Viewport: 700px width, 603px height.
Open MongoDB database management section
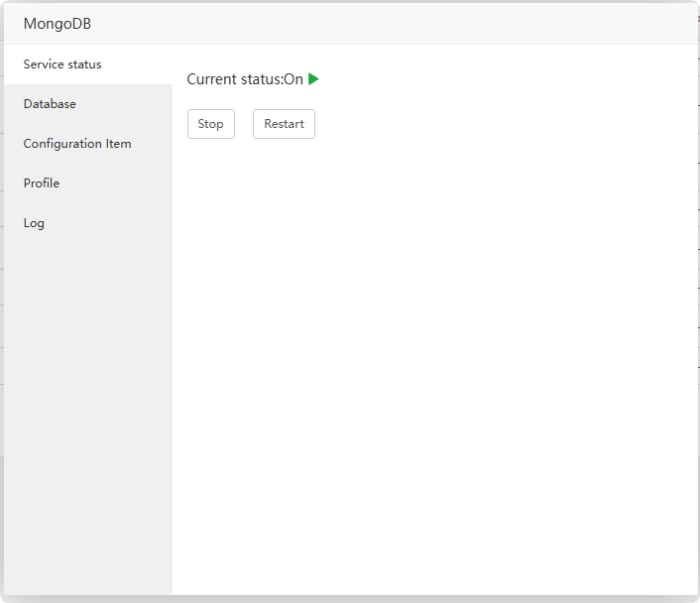pyautogui.click(x=50, y=104)
